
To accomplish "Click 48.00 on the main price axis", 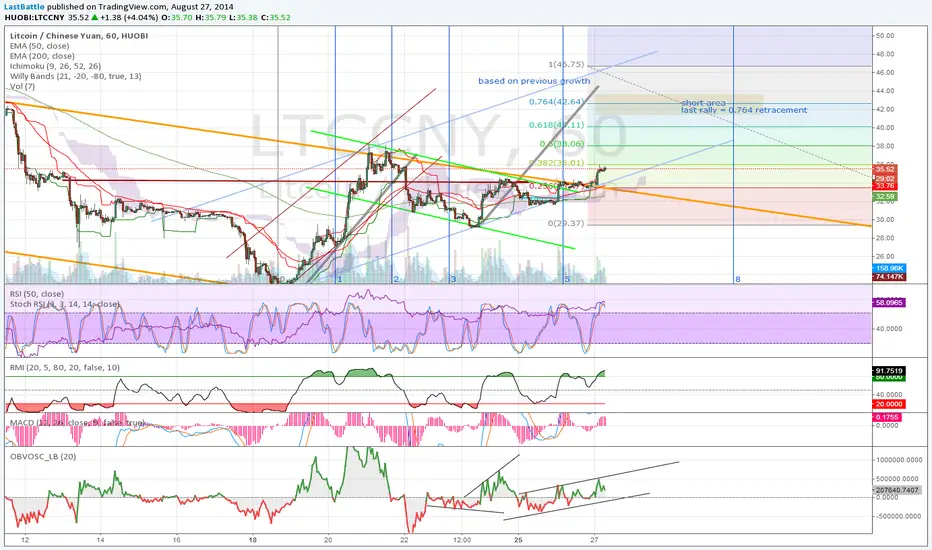I will coord(884,54).
